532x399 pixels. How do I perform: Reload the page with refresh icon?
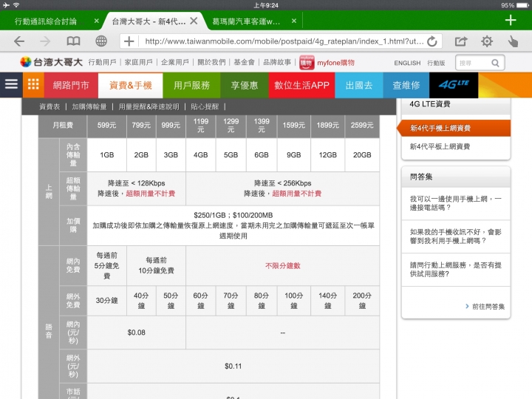432,41
